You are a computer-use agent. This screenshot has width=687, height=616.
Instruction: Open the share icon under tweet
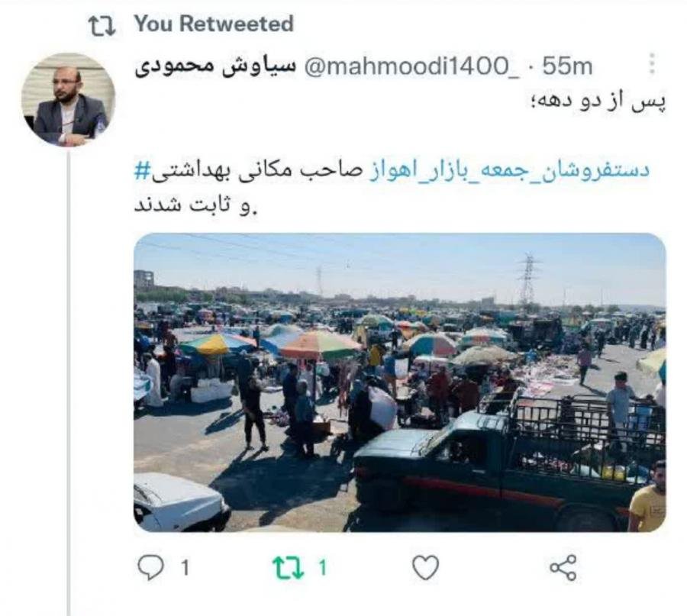[563, 568]
